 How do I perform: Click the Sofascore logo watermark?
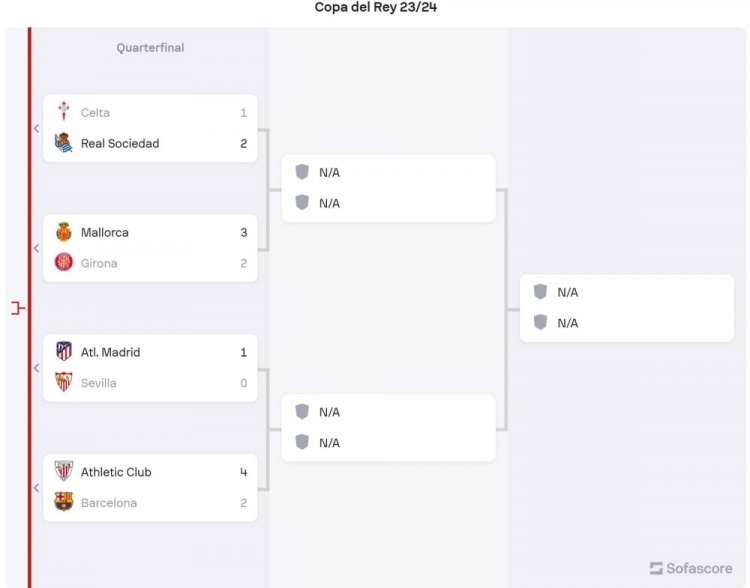[x=691, y=568]
